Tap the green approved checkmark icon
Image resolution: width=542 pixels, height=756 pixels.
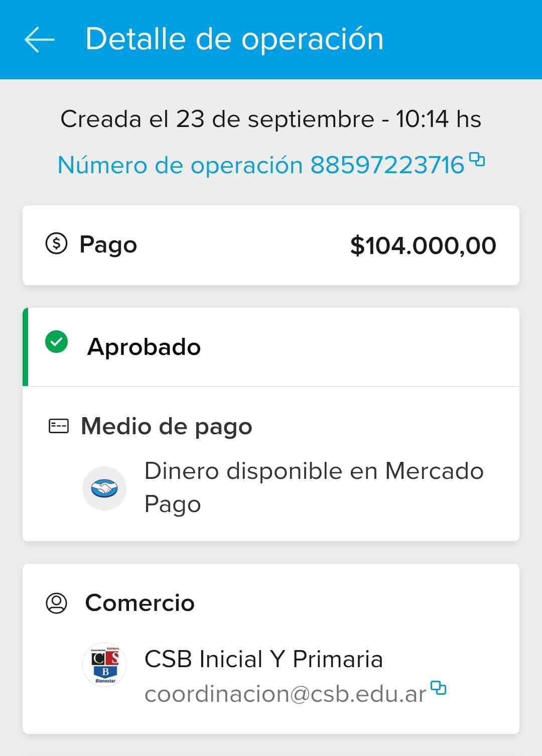click(x=56, y=342)
